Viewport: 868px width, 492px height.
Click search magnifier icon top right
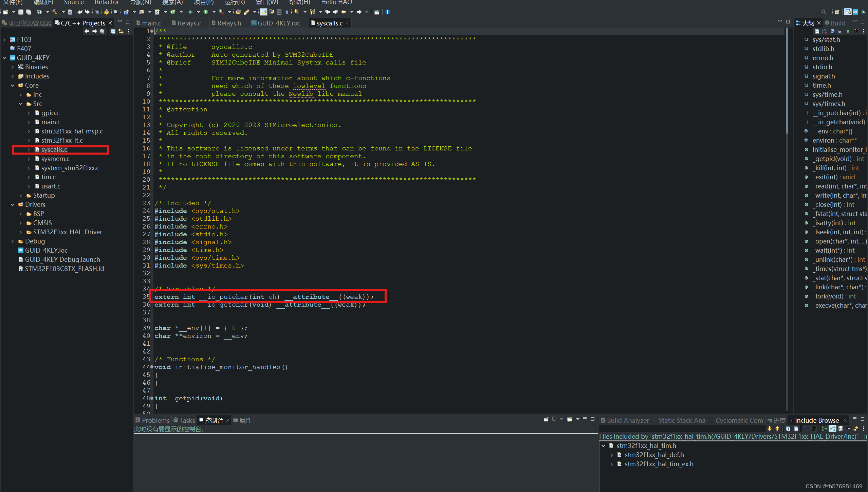824,12
